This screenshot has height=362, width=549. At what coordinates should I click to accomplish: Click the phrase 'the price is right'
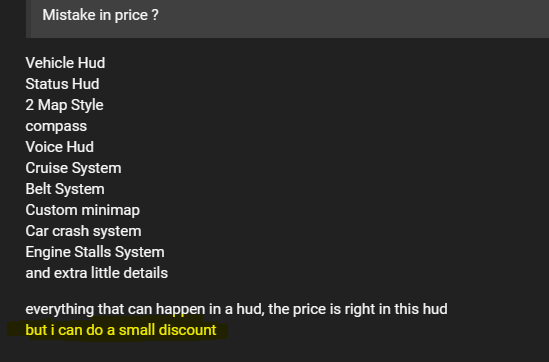[322, 309]
